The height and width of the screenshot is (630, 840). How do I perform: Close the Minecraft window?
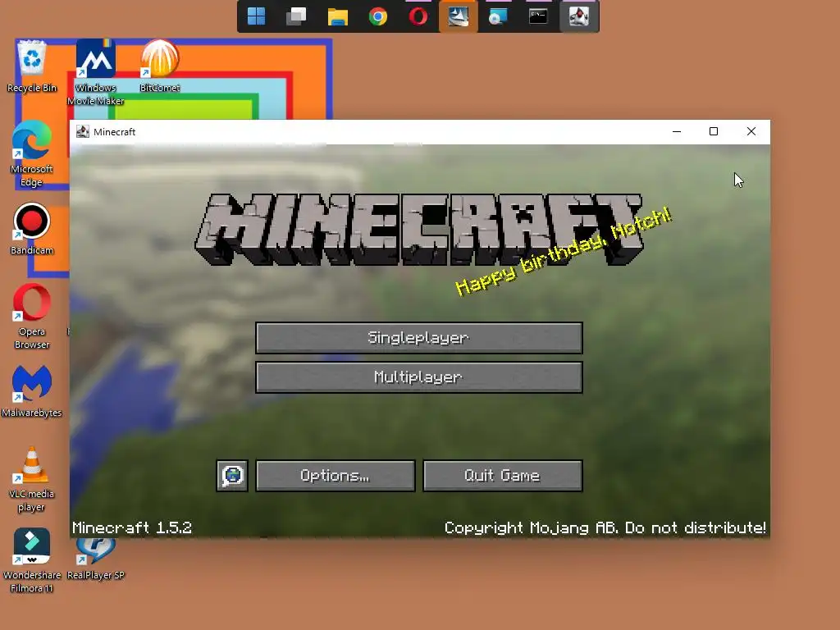751,132
